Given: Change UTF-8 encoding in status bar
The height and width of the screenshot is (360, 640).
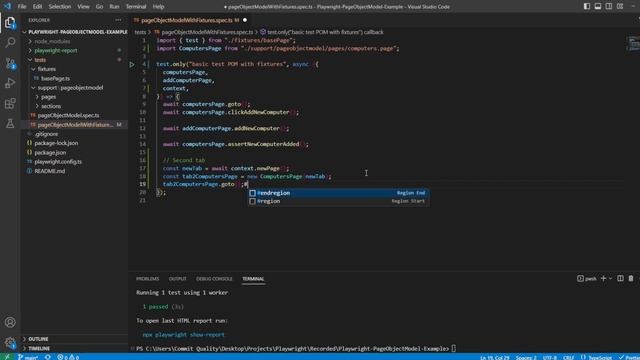Looking at the screenshot, I should [550, 357].
